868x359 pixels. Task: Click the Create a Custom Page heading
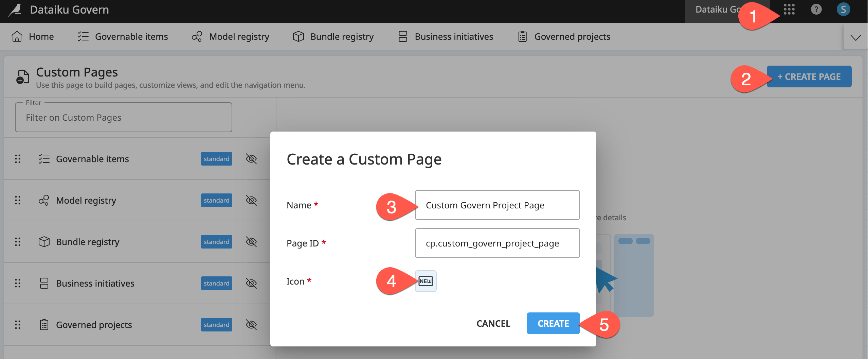pos(364,159)
